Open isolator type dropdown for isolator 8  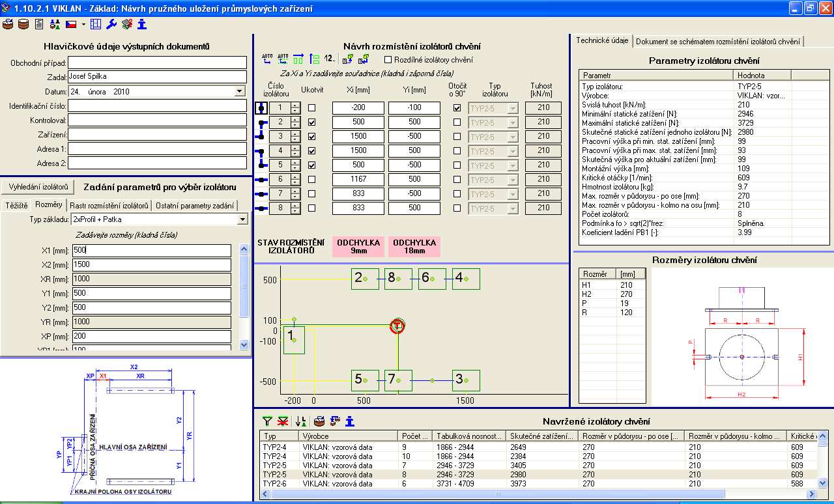coord(513,208)
